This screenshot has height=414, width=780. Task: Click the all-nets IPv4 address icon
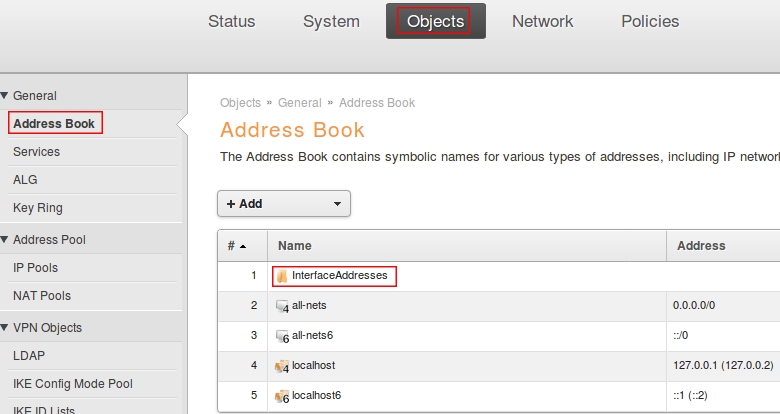282,306
